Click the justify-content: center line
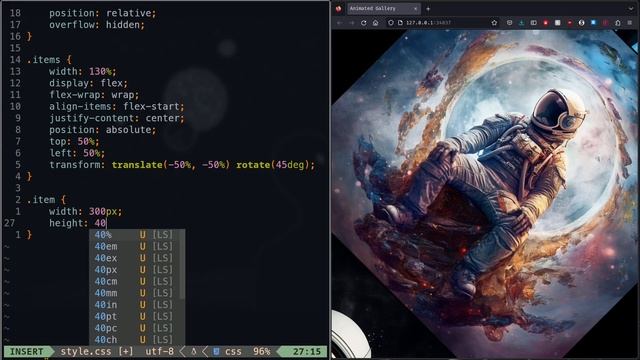The height and width of the screenshot is (360, 640). [117, 118]
